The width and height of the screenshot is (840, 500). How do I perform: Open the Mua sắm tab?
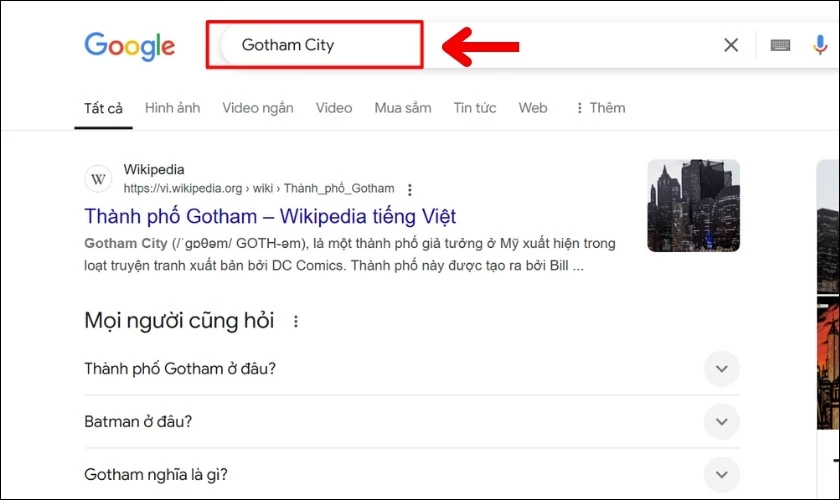pyautogui.click(x=403, y=108)
